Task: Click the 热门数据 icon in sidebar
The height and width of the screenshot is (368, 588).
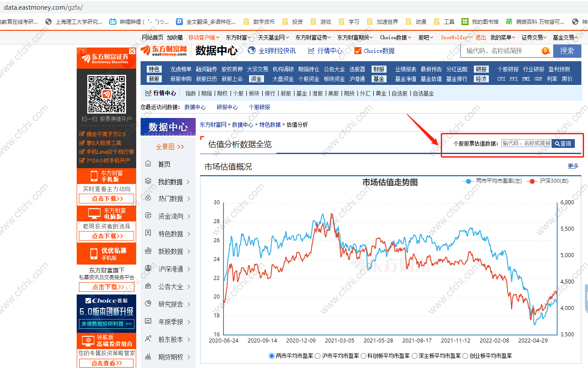Action: click(x=148, y=199)
